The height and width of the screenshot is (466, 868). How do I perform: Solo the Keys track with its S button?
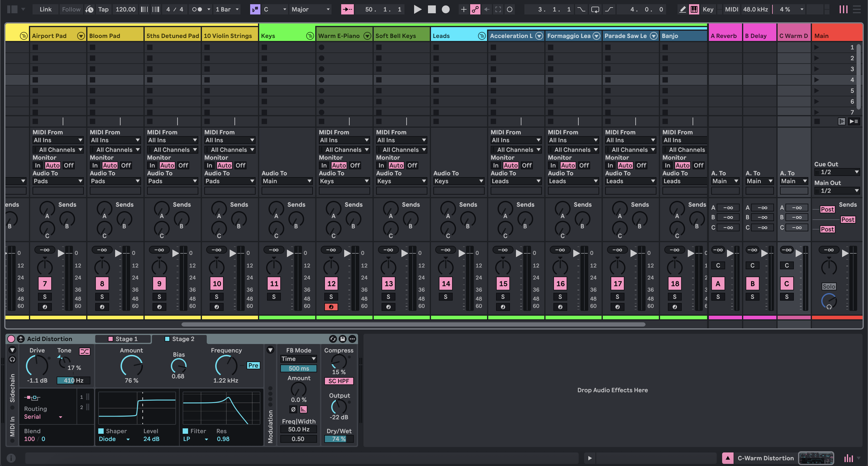274,297
